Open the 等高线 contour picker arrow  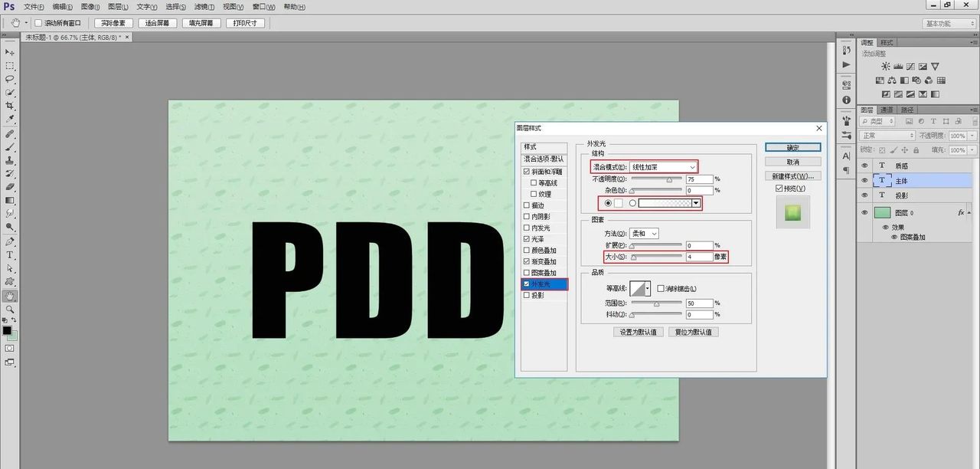point(648,289)
